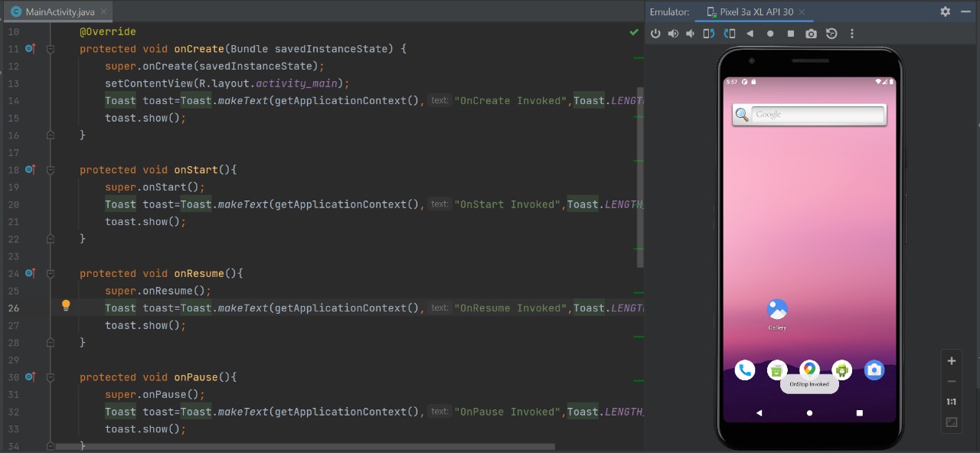Tap the phone's Recents navigation button

(x=859, y=412)
